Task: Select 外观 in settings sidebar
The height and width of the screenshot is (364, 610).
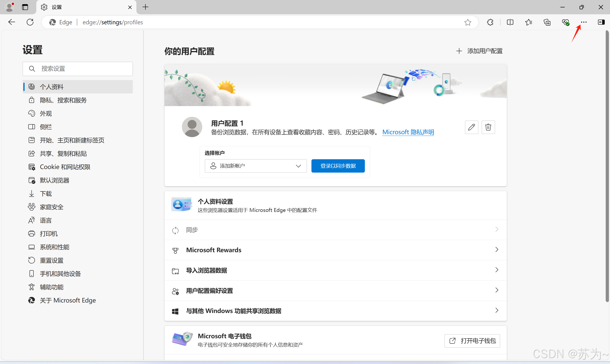Action: 46,113
